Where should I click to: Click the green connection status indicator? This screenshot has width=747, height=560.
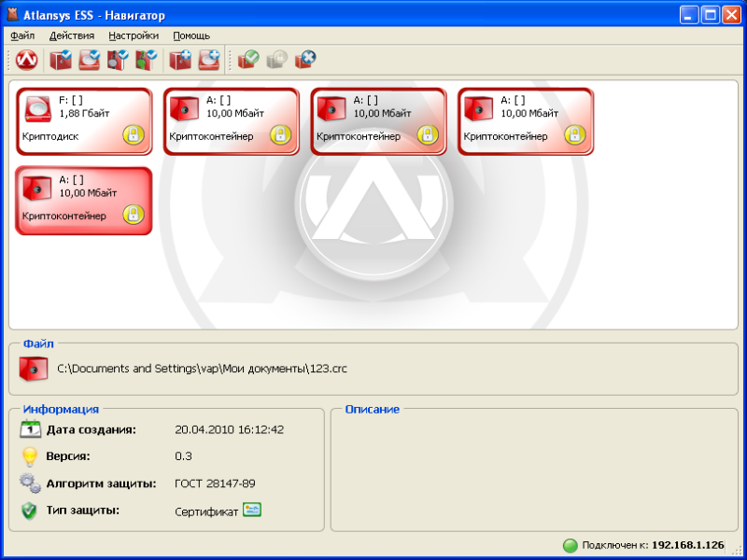pyautogui.click(x=571, y=545)
